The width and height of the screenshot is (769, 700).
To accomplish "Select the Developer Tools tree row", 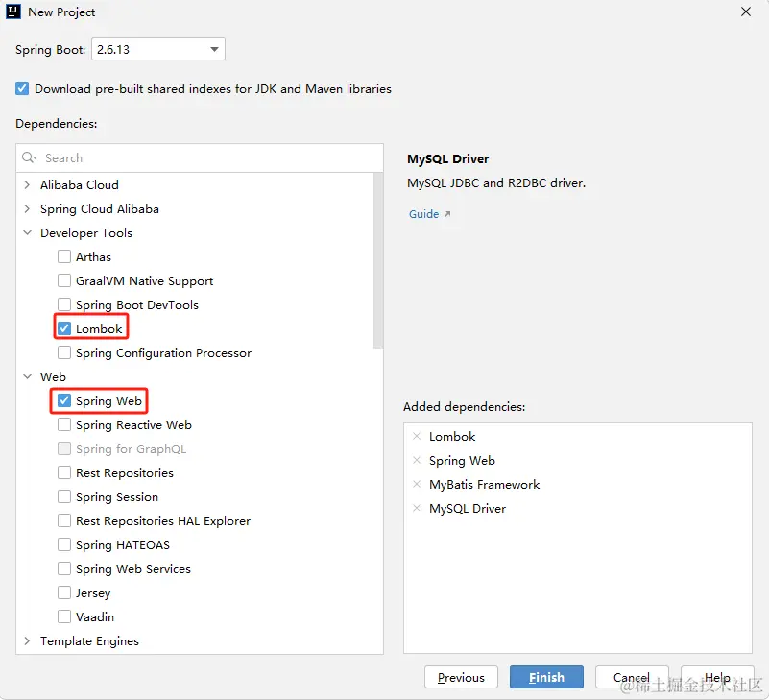I will (196, 233).
